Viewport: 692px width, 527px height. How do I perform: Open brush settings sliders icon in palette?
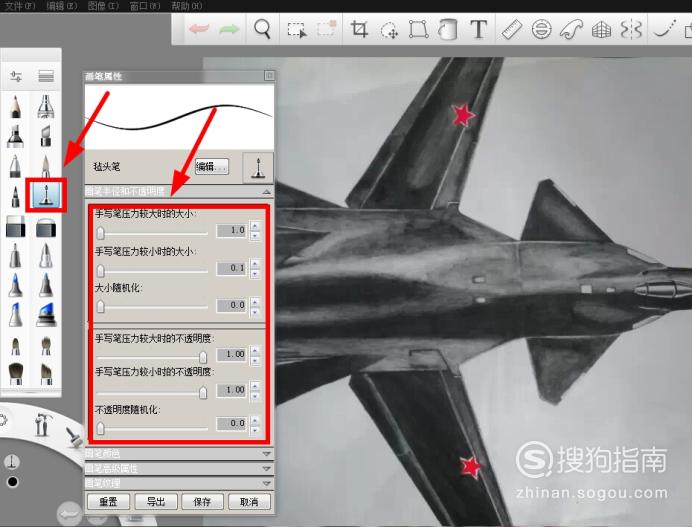(16, 76)
